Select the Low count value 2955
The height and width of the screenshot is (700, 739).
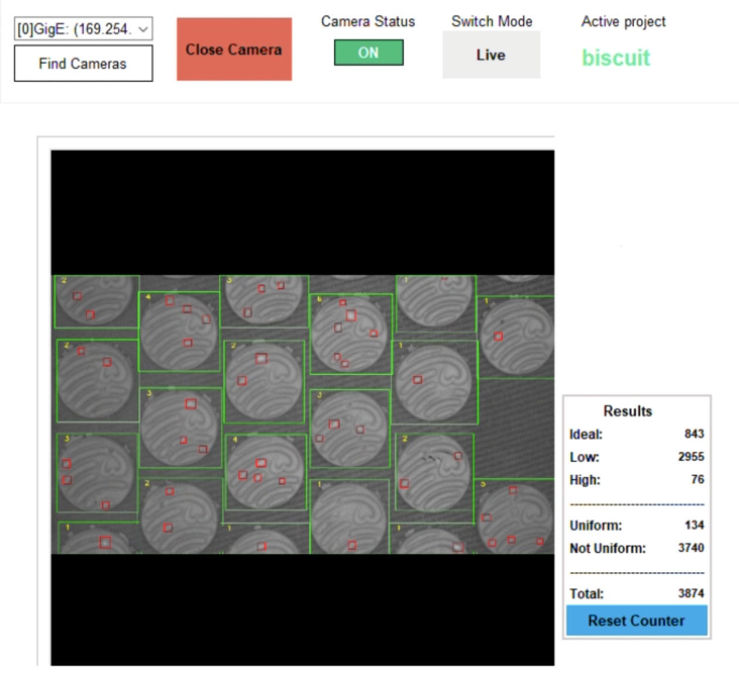[x=691, y=457]
